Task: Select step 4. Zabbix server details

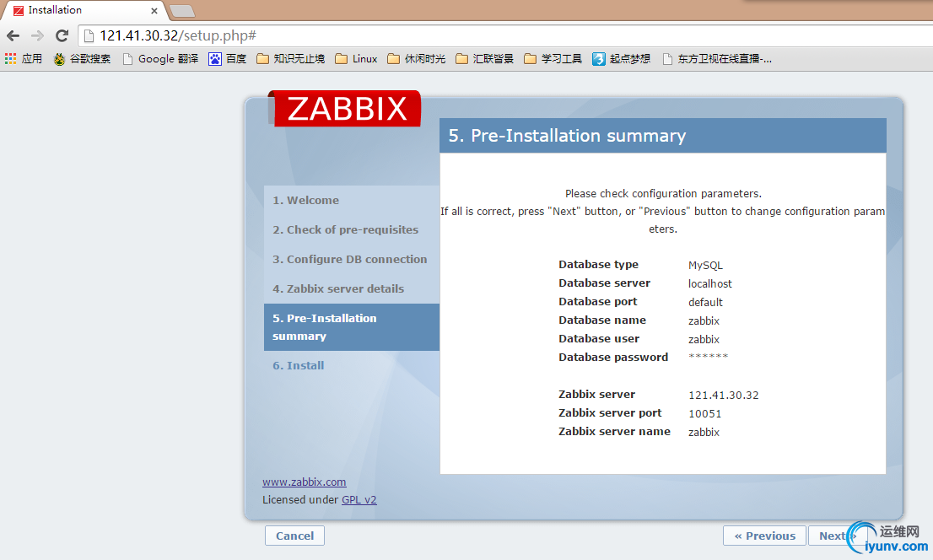Action: click(338, 288)
